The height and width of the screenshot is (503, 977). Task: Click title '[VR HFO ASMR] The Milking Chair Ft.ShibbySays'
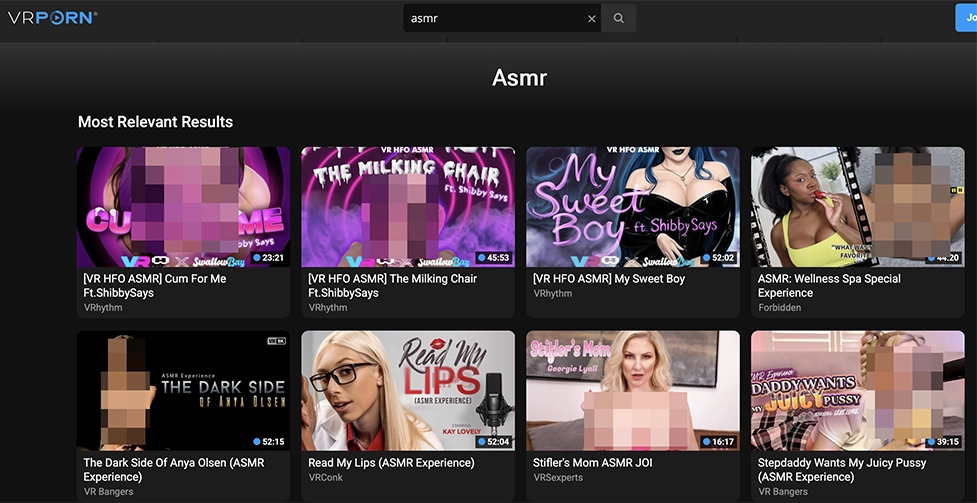click(x=393, y=285)
